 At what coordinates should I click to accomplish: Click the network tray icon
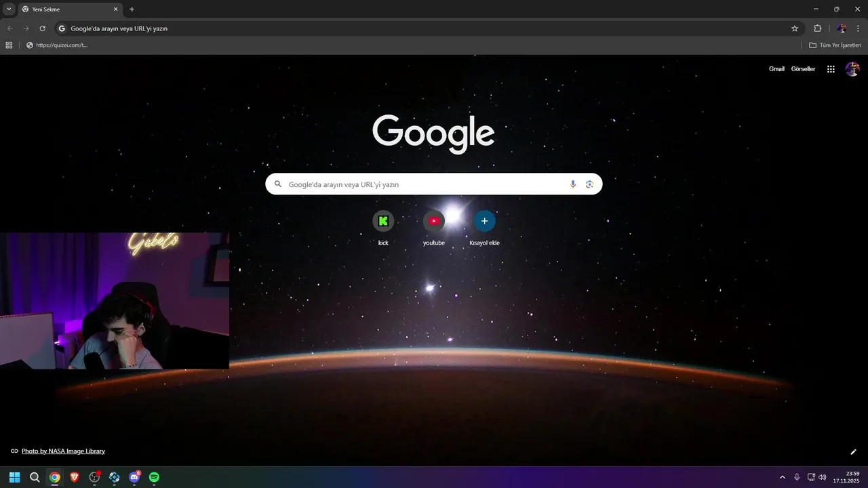[812, 477]
